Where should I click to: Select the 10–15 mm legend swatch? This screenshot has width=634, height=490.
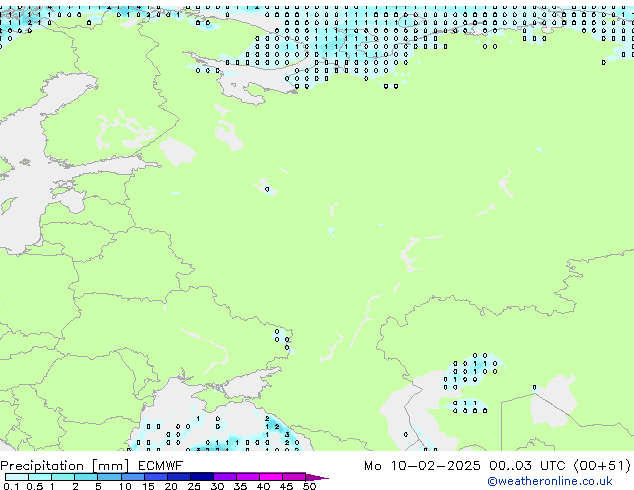(x=133, y=477)
